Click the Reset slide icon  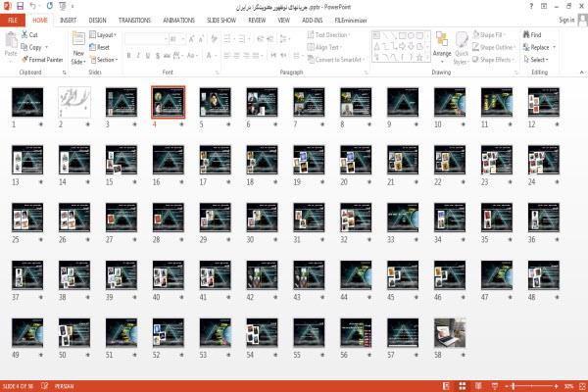(x=99, y=47)
